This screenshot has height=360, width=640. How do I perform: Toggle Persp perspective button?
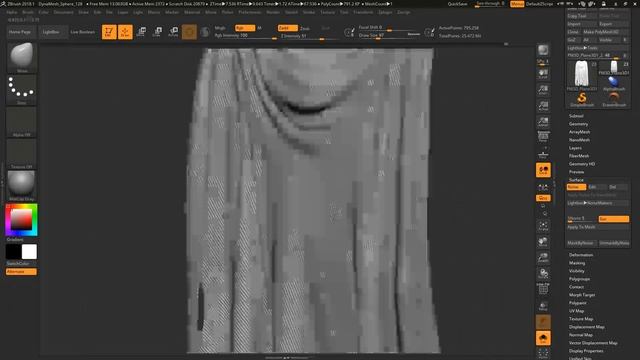pyautogui.click(x=543, y=138)
